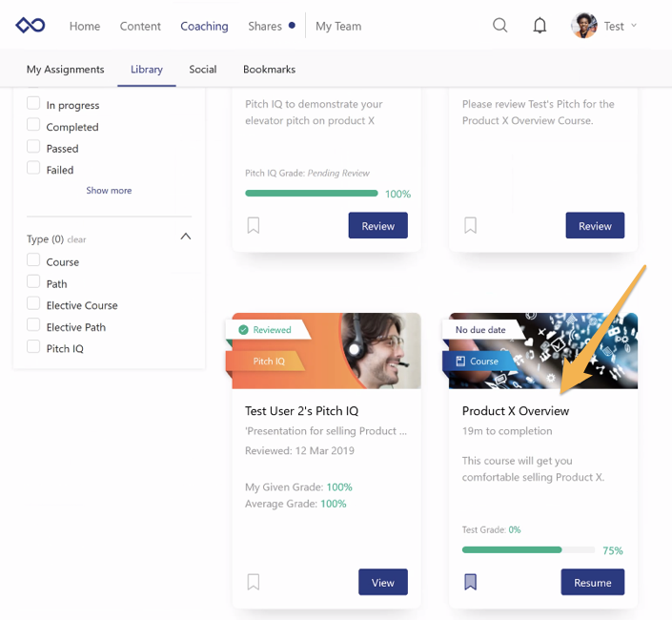
Task: Click the Type (0) filter heading
Action: (x=45, y=238)
